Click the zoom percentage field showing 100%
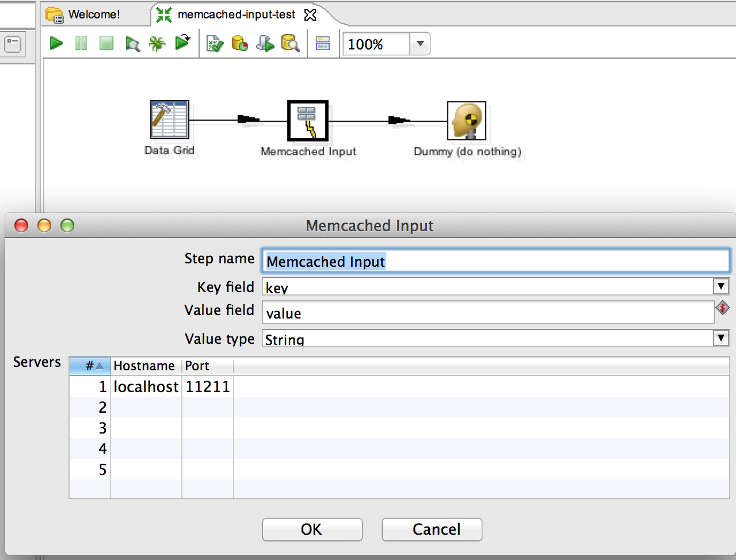736x560 pixels. pyautogui.click(x=376, y=44)
